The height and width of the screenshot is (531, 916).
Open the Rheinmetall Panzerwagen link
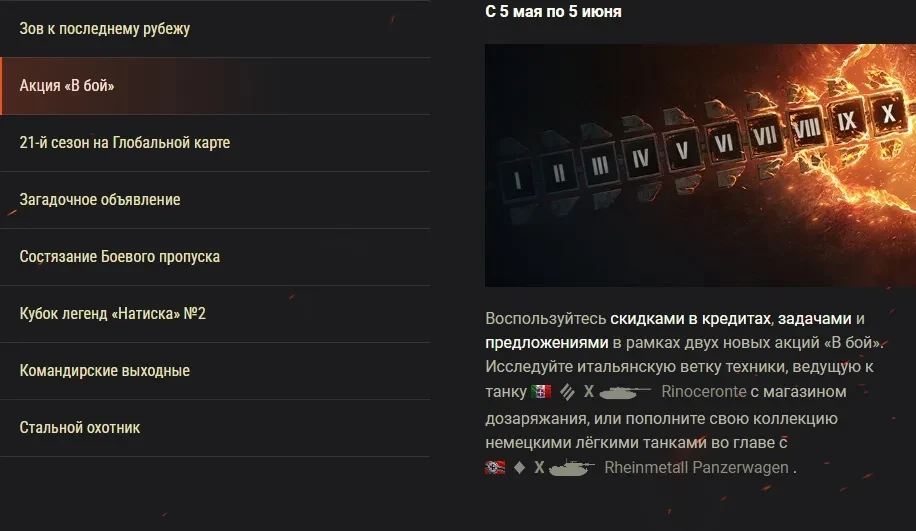tap(696, 467)
